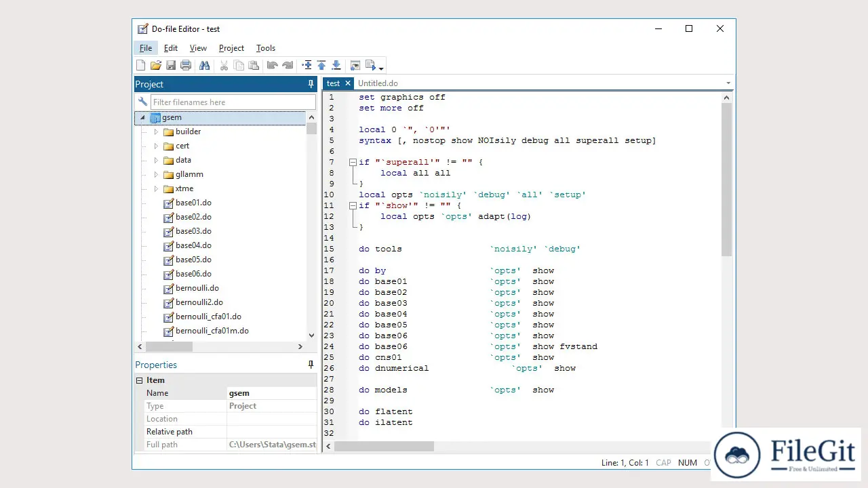The image size is (868, 488).
Task: Click the Line: 1, Col: 1 status
Action: click(625, 463)
